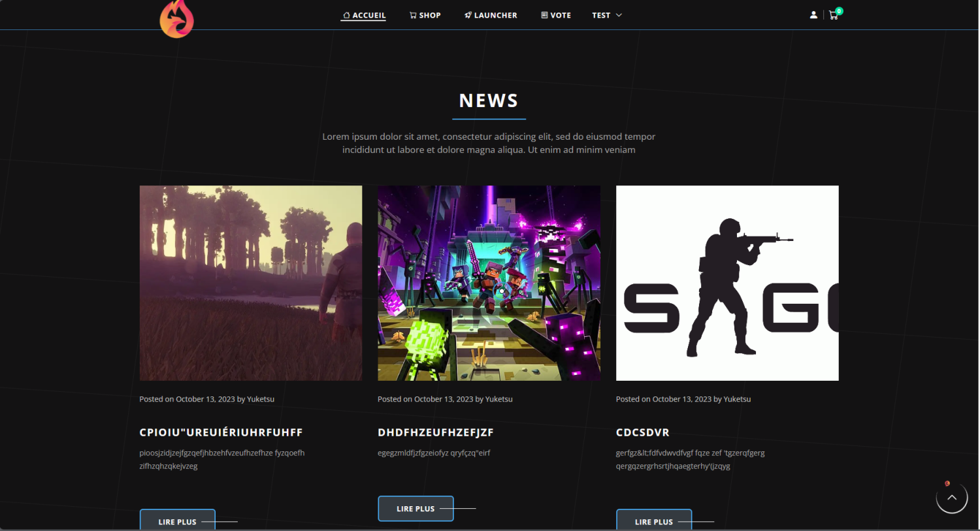Click the posted date line under Minecraft image
This screenshot has width=980, height=531.
pyautogui.click(x=445, y=399)
